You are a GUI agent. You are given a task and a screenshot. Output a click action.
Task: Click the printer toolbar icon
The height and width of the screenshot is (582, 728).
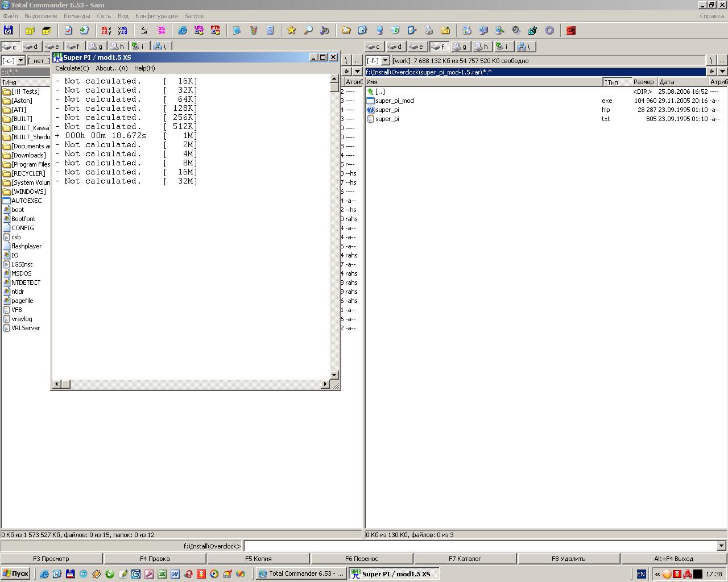(x=428, y=30)
